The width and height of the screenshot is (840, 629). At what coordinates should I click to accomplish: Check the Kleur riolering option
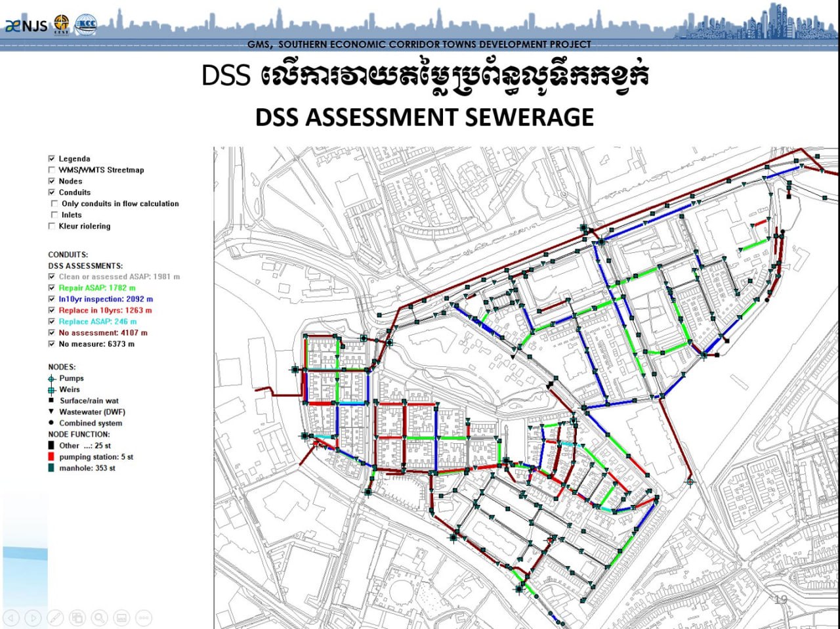tap(52, 226)
